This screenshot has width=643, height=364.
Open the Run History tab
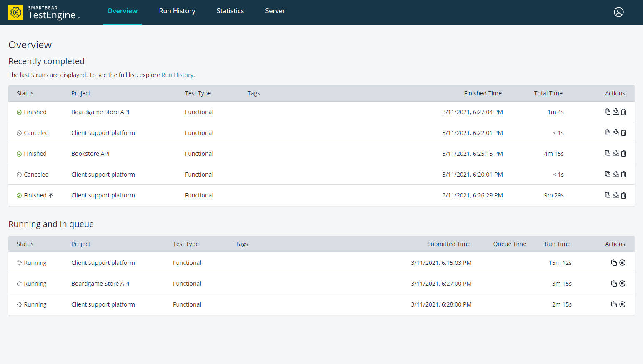click(x=177, y=11)
